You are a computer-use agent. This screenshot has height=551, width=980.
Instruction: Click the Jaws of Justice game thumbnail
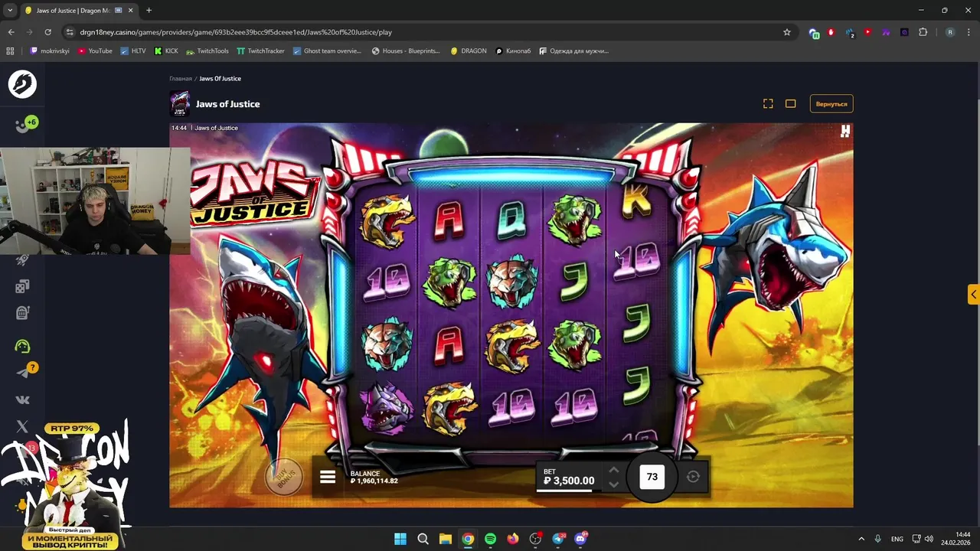pyautogui.click(x=180, y=103)
